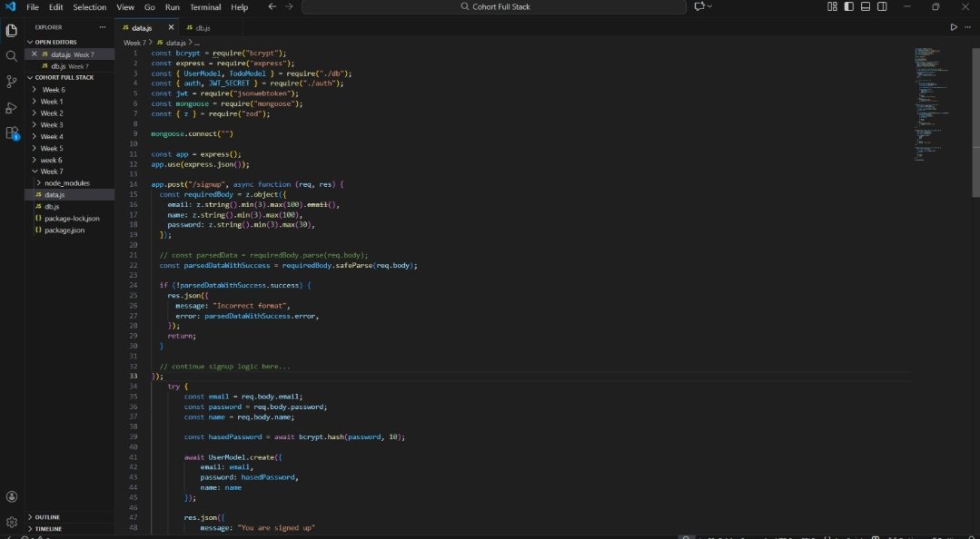
Task: Run the file with the play icon
Action: click(x=954, y=27)
